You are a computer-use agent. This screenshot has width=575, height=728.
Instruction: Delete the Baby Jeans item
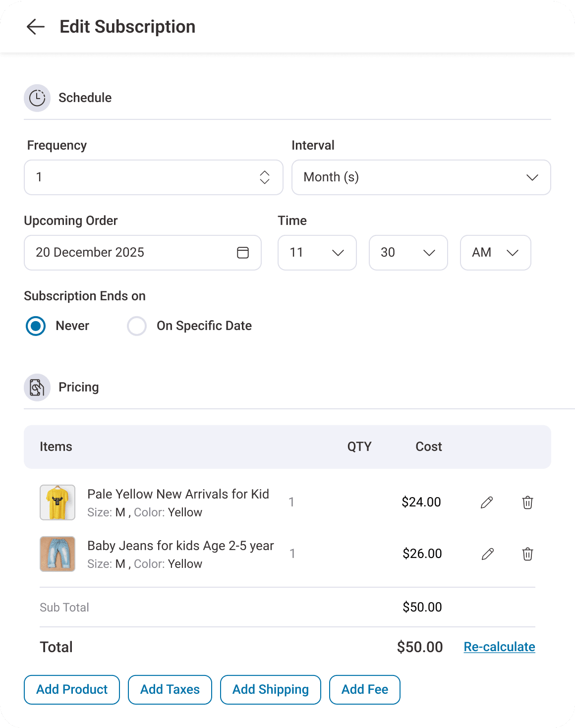527,554
